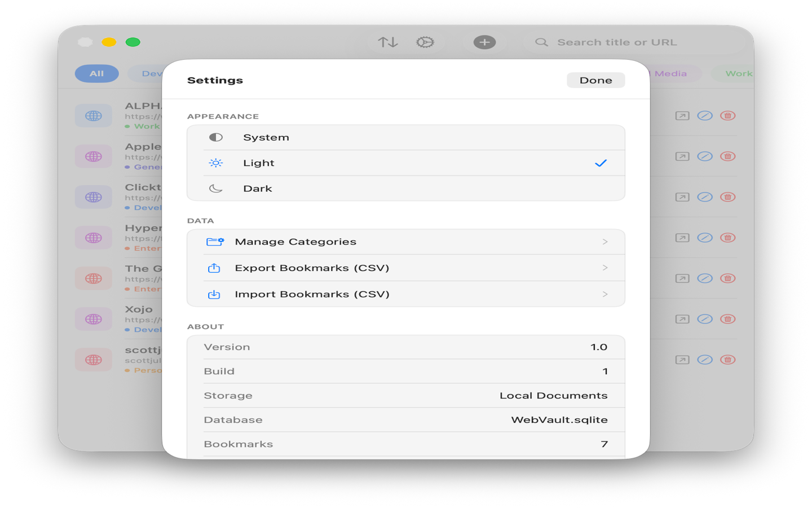The width and height of the screenshot is (812, 508).
Task: Open the Apple bookmark link icon
Action: 682,156
